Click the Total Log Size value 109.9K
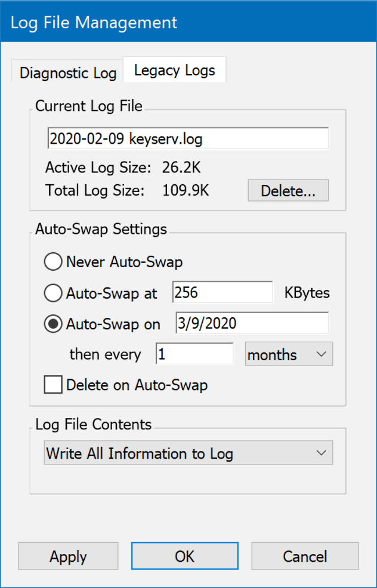This screenshot has height=588, width=377. click(186, 191)
